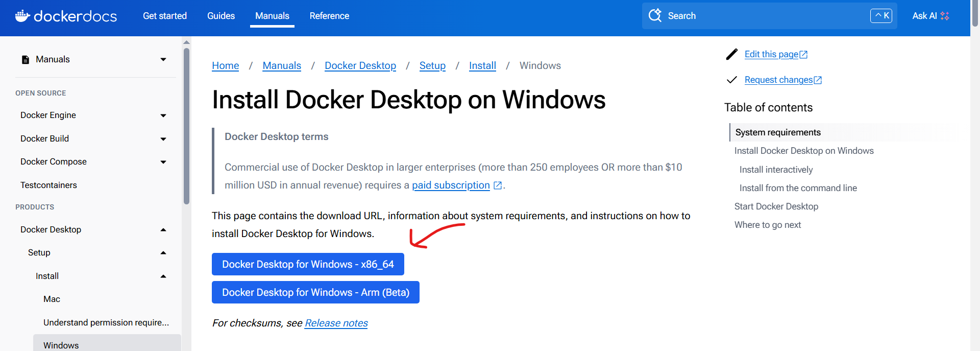The image size is (980, 351).
Task: Download Docker Desktop for Windows Arm (Beta)
Action: click(315, 292)
